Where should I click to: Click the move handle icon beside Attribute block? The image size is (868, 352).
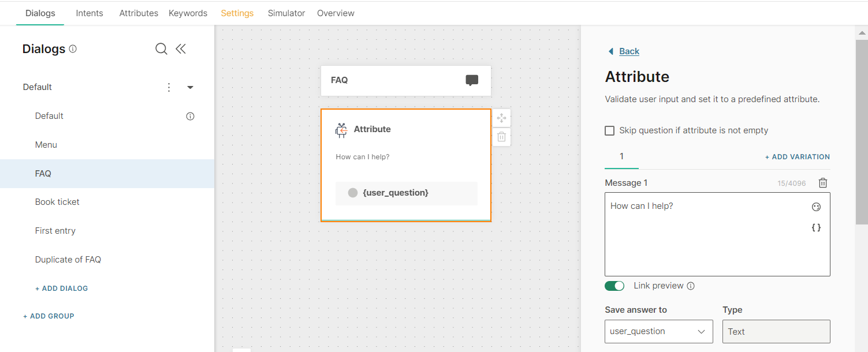pyautogui.click(x=501, y=118)
